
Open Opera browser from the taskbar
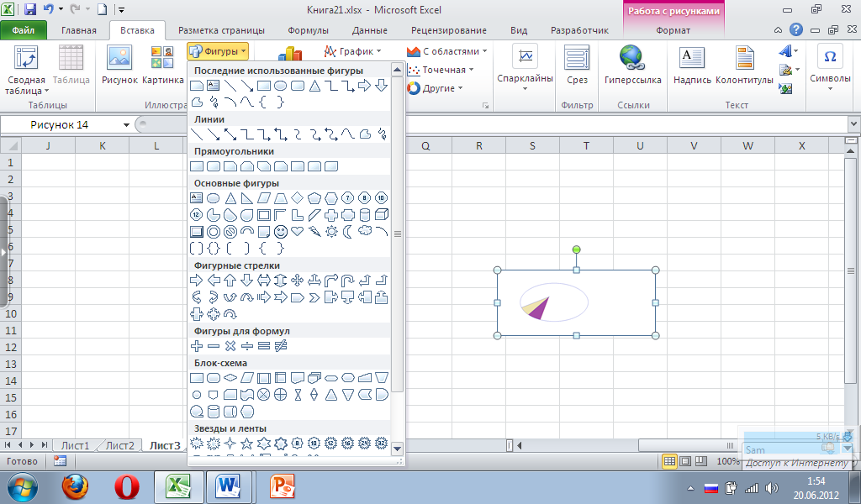[126, 486]
